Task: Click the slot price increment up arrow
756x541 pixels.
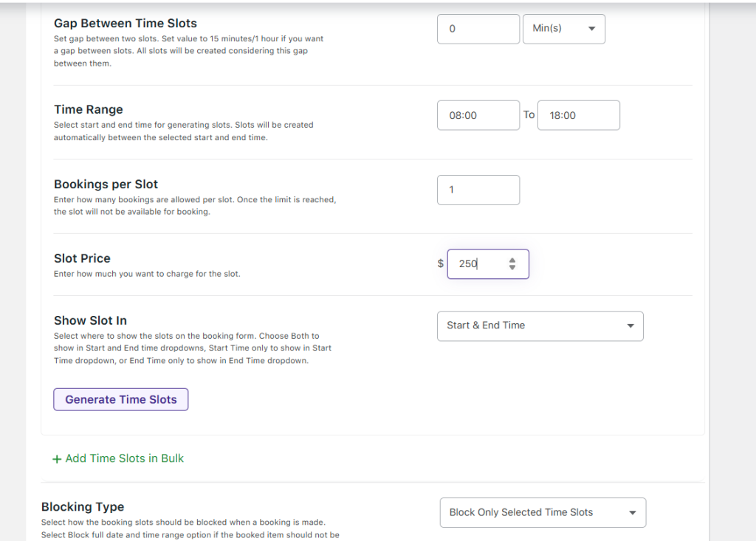Action: pyautogui.click(x=512, y=260)
